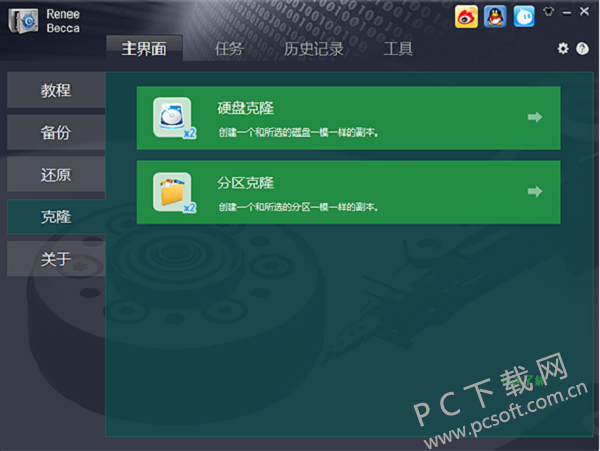Click the 分区克隆 folder x2 icon
Image resolution: width=600 pixels, height=451 pixels.
click(174, 192)
